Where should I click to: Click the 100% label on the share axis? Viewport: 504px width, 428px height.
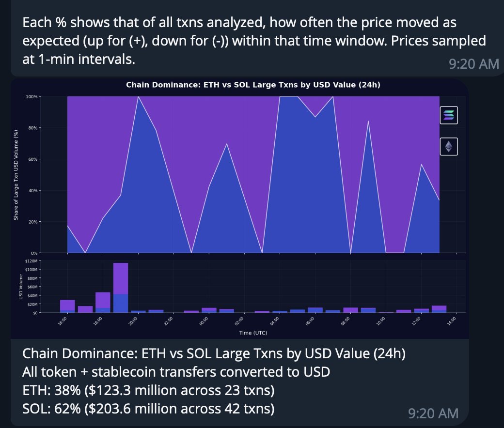(32, 97)
